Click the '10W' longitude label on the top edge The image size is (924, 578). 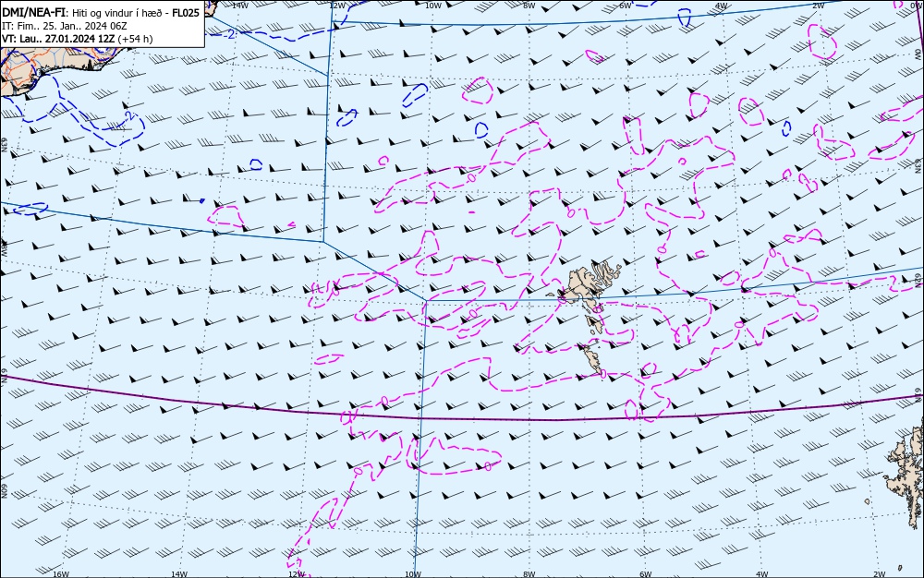[x=433, y=6]
